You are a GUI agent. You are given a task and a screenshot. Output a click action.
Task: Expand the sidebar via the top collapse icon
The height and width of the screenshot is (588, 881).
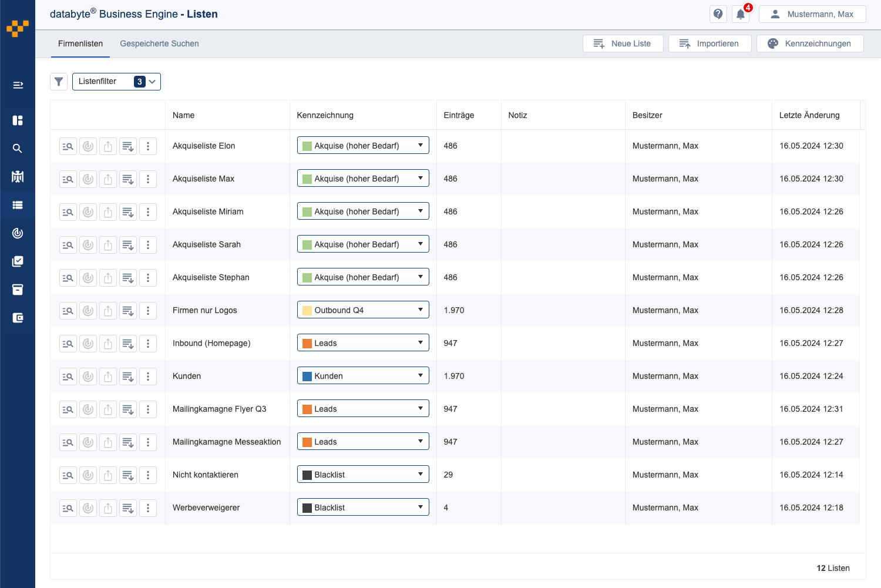point(18,85)
